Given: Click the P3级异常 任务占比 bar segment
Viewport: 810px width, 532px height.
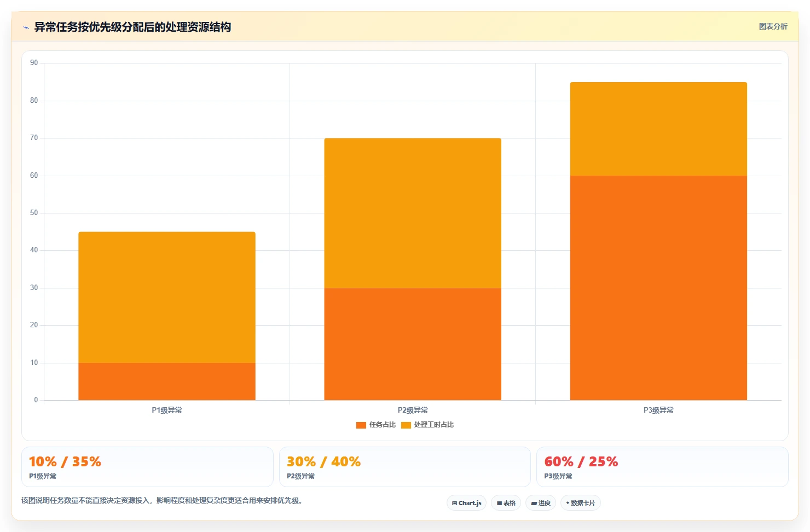Looking at the screenshot, I should coord(658,288).
